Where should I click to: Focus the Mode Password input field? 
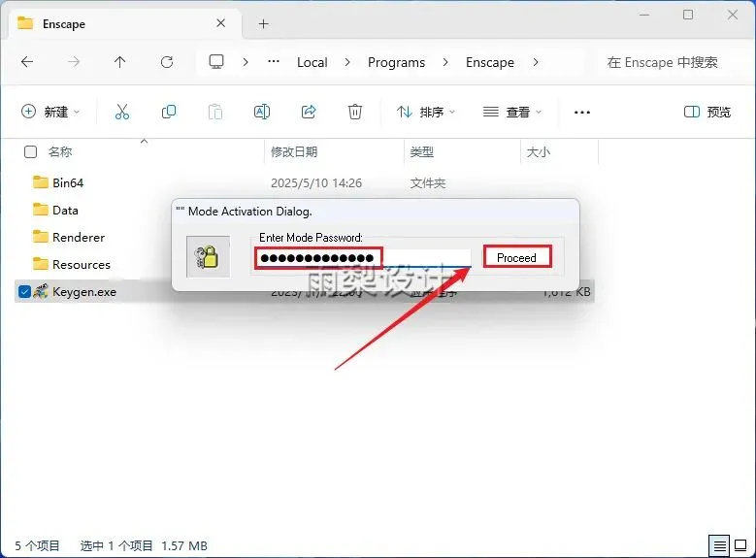pyautogui.click(x=363, y=258)
